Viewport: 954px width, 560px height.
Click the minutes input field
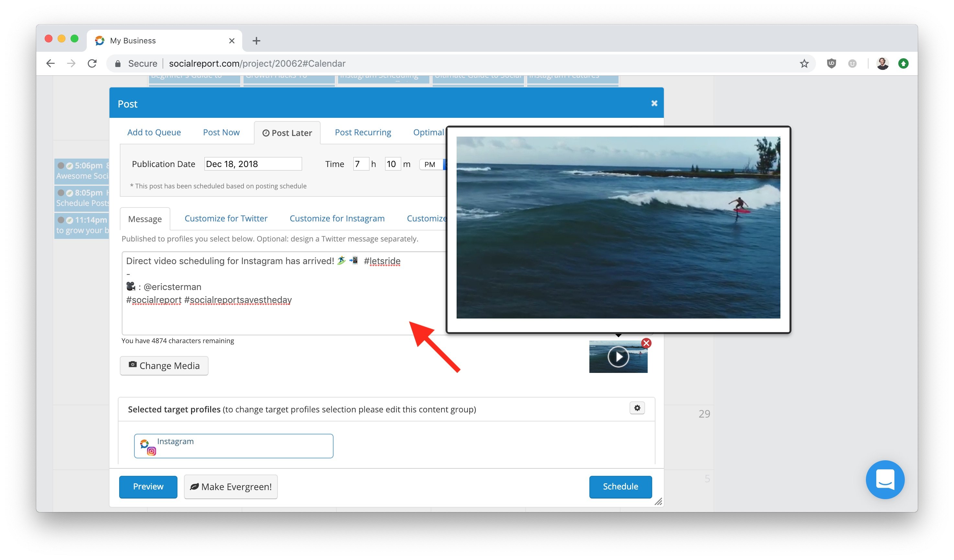point(392,164)
